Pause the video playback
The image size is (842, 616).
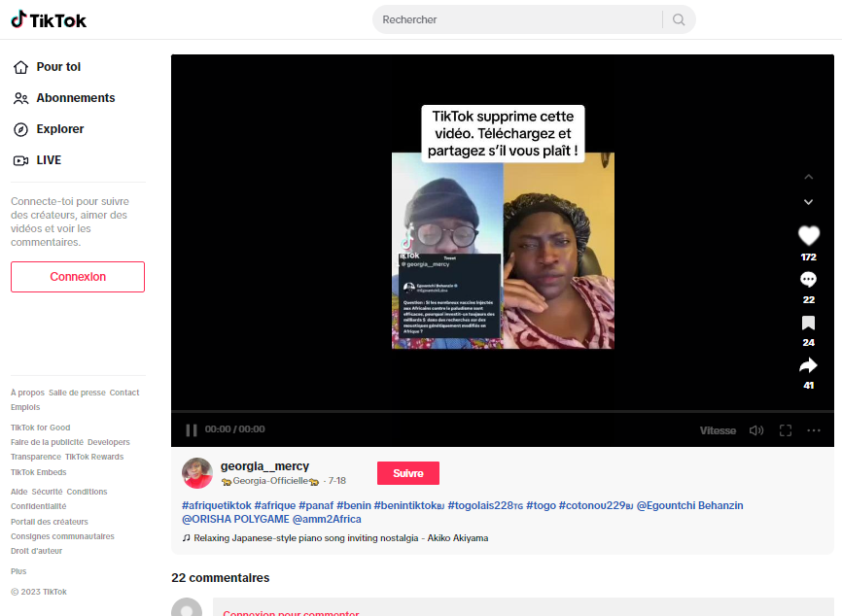[x=192, y=429]
